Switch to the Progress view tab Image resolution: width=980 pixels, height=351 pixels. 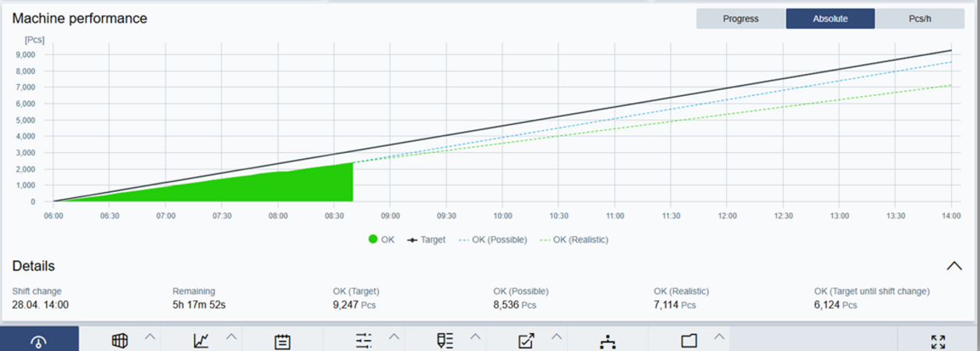pyautogui.click(x=741, y=19)
